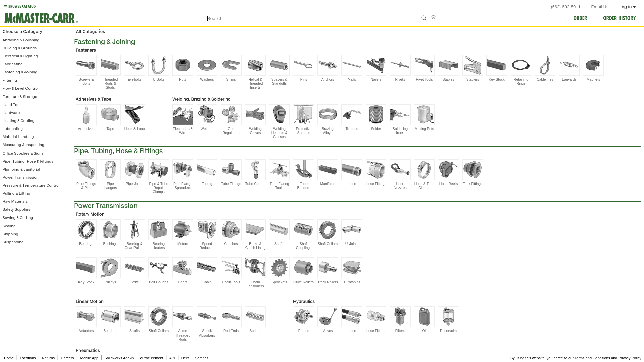
Task: Open Sawing & Cutting category
Action: pyautogui.click(x=18, y=218)
